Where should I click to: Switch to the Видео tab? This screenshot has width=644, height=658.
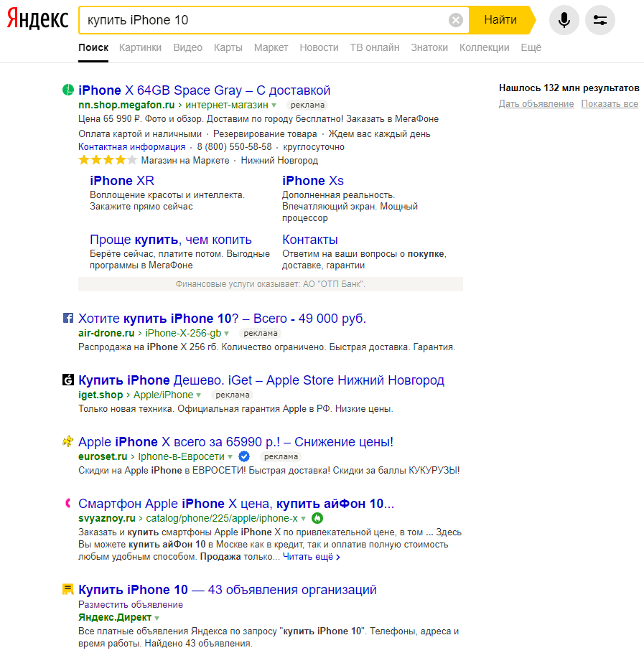point(187,48)
